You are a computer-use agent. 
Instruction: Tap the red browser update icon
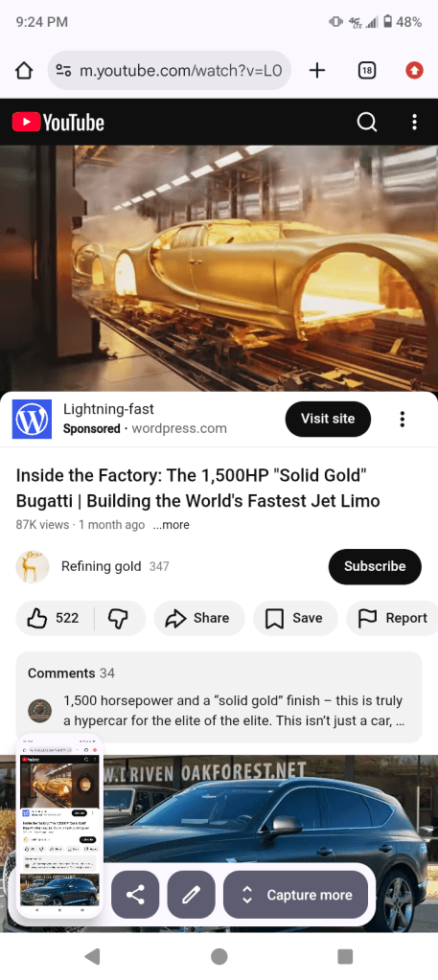414,71
